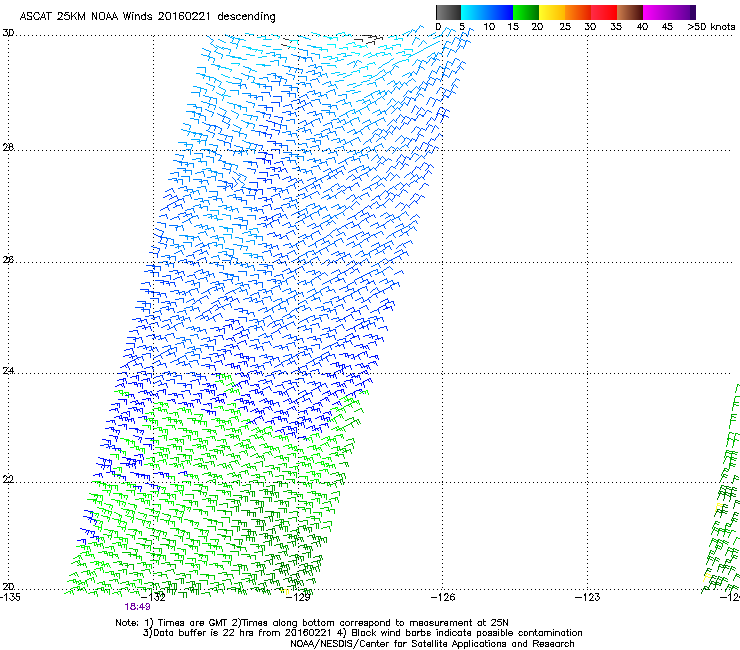Viewport: 740px width, 650px height.
Task: Click the '10' label under the color bar
Action: click(489, 27)
